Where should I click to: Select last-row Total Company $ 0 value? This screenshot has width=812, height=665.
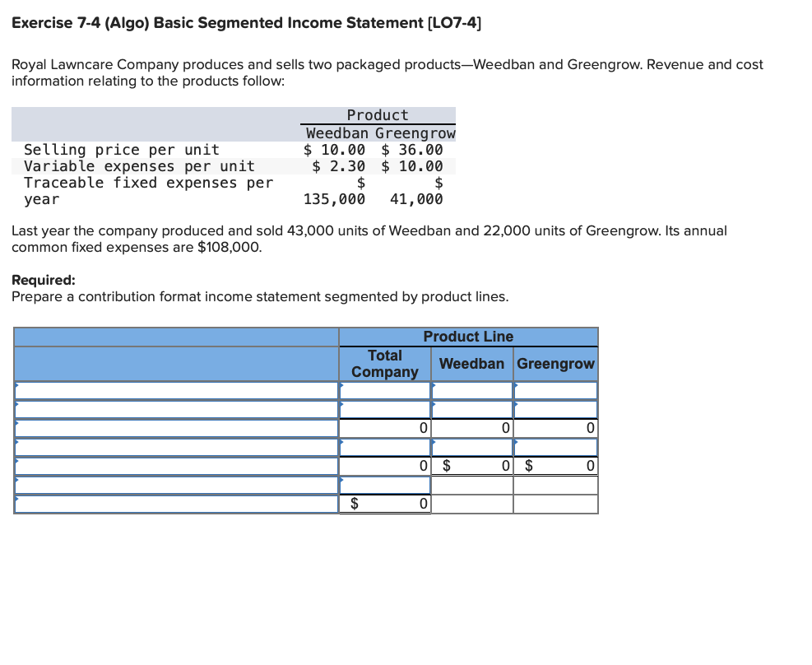(x=385, y=504)
